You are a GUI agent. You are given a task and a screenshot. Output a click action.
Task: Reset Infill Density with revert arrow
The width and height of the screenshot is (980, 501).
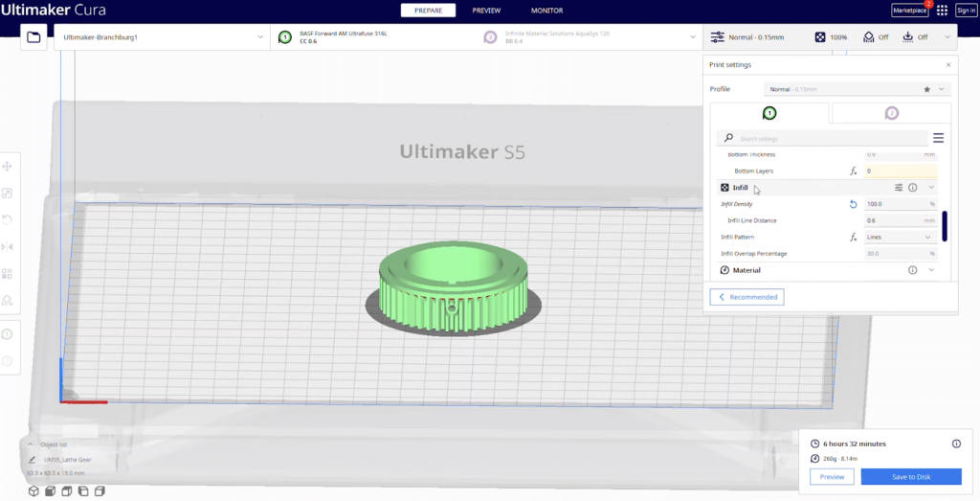[x=853, y=204]
